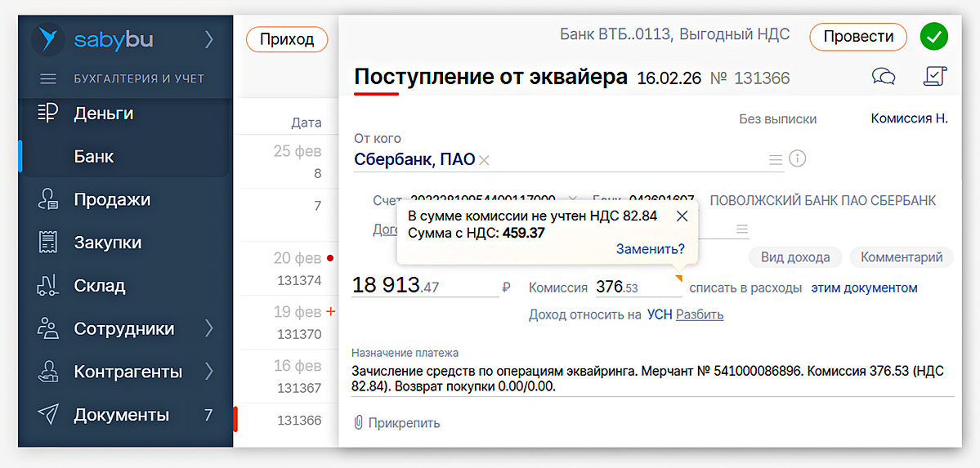Click the Приход filter button
This screenshot has height=468, width=980.
click(x=286, y=39)
